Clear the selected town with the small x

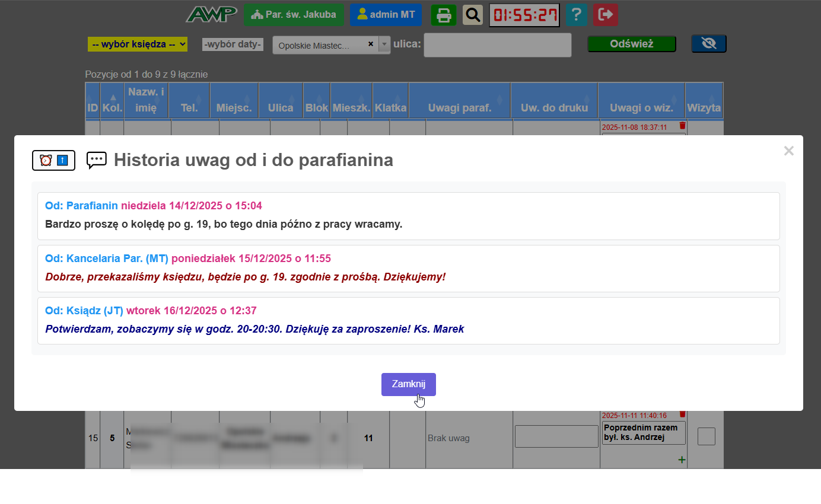pos(370,44)
